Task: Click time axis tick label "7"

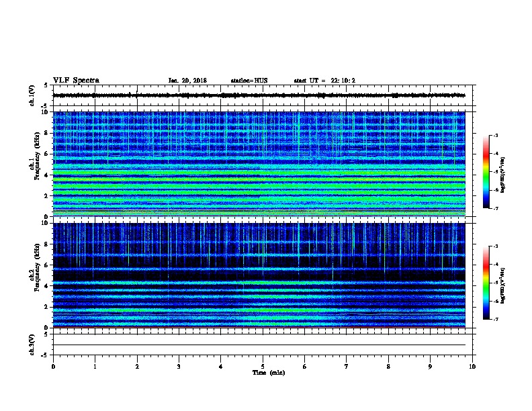Action: point(347,367)
